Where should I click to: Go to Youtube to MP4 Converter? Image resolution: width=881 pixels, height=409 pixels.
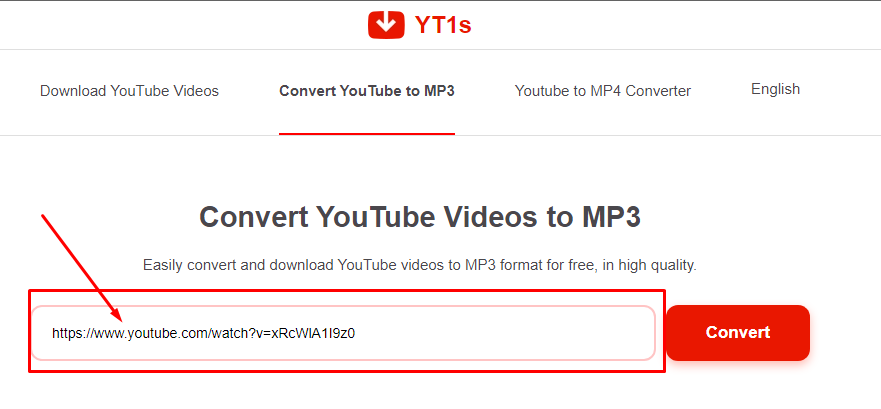tap(603, 91)
